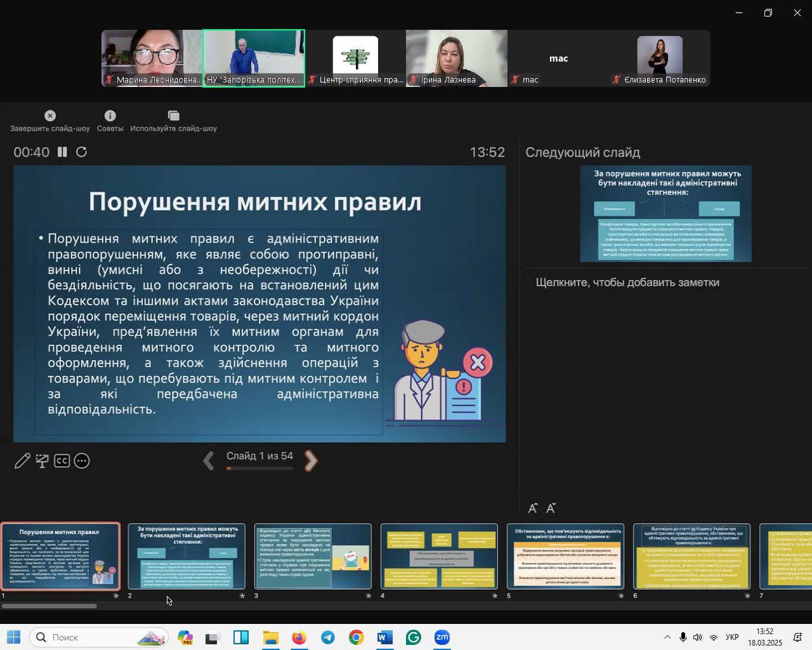Open Zoom from the taskbar
This screenshot has height=650, width=812.
(x=442, y=637)
